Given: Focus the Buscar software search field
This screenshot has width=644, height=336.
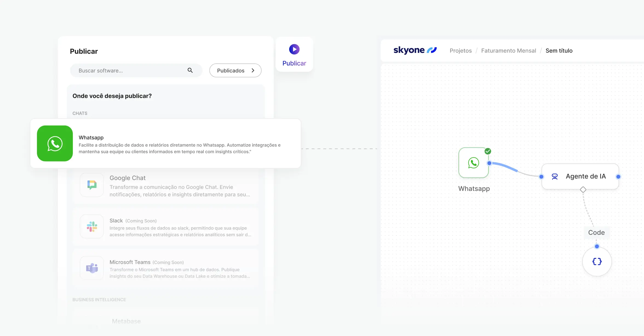Looking at the screenshot, I should [129, 70].
